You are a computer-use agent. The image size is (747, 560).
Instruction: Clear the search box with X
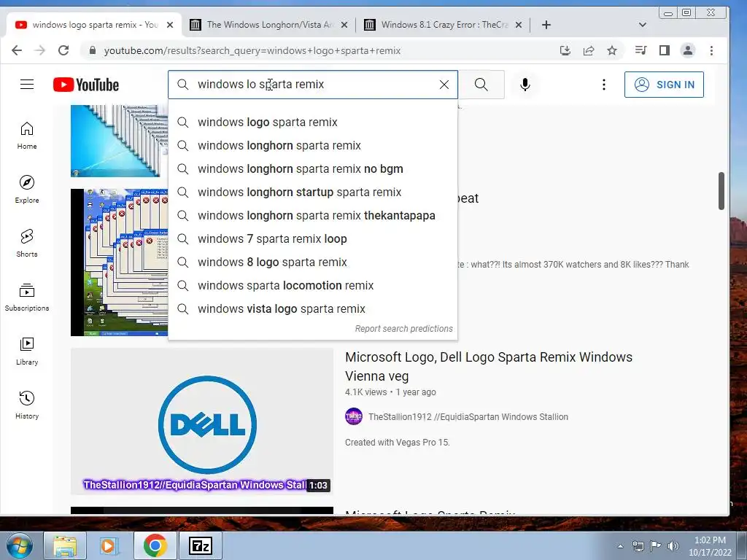pyautogui.click(x=444, y=85)
